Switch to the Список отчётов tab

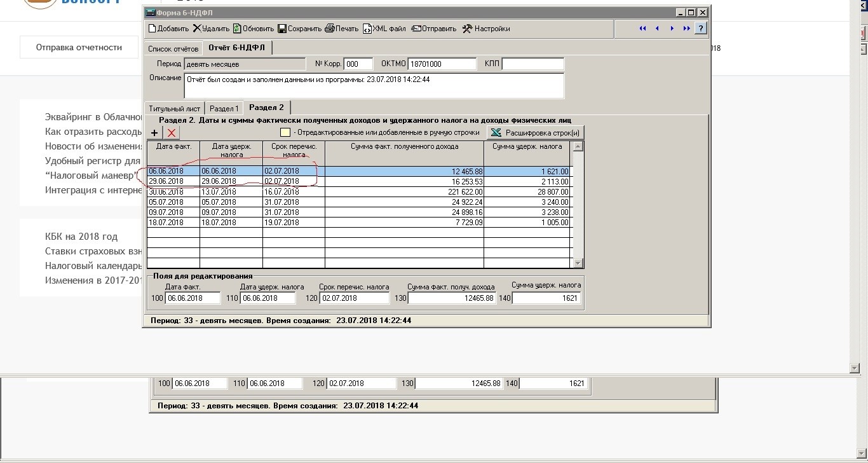pos(173,49)
